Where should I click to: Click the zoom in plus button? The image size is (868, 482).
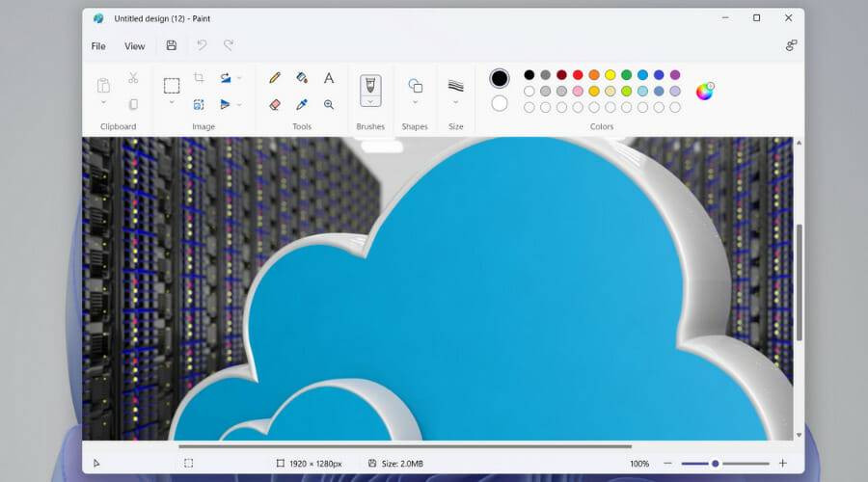click(x=783, y=463)
